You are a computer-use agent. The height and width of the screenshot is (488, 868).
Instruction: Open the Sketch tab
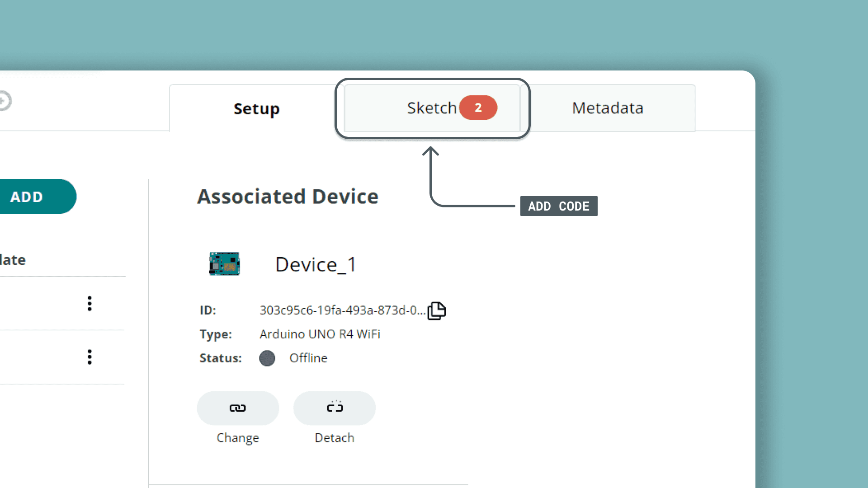click(x=432, y=108)
